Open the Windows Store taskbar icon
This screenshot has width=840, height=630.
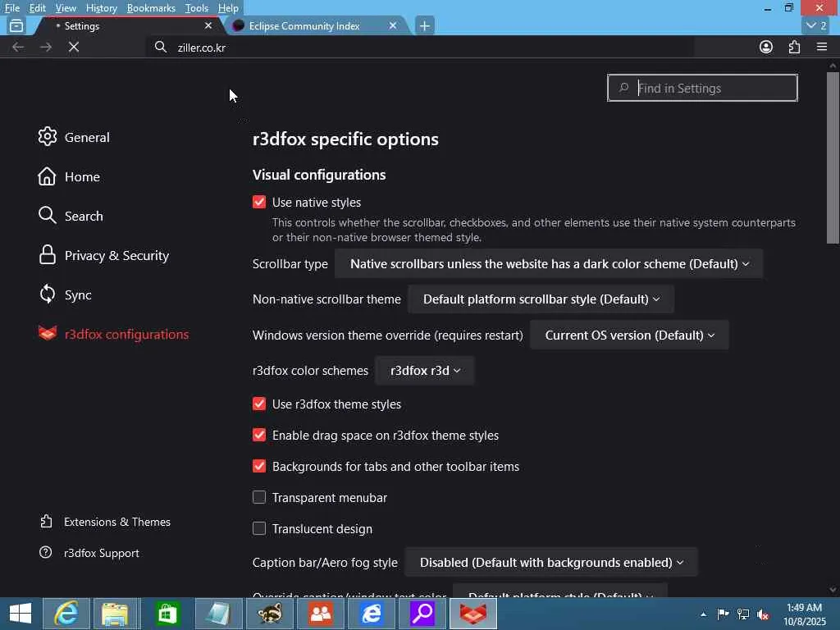tap(167, 614)
